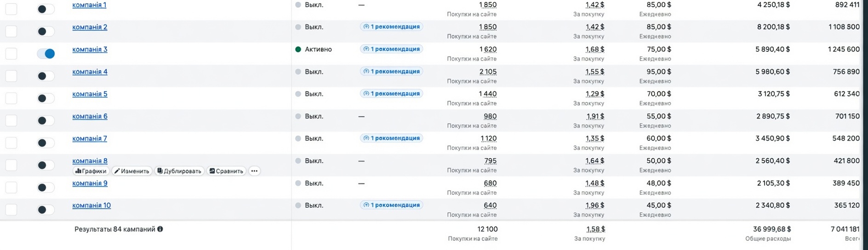Open recommendation badge for компанія 7
Screen dimensions: 868x250
(x=391, y=138)
